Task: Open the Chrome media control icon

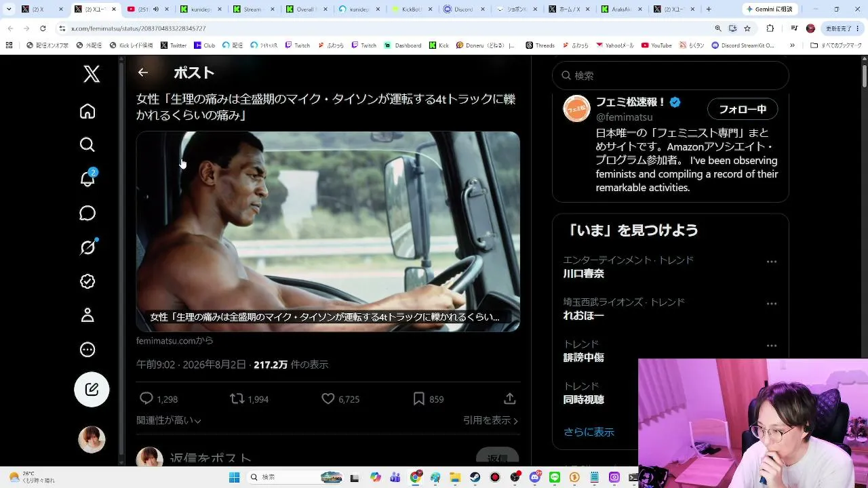Action: click(794, 28)
